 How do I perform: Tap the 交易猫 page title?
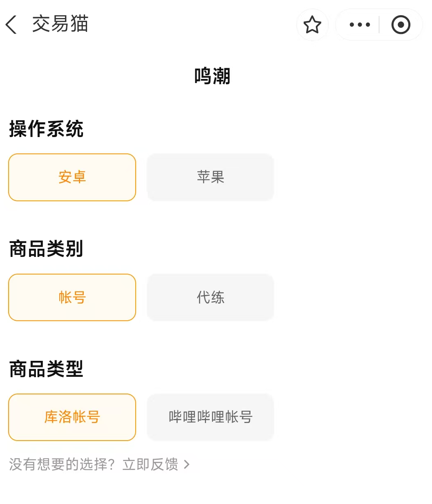coord(60,24)
